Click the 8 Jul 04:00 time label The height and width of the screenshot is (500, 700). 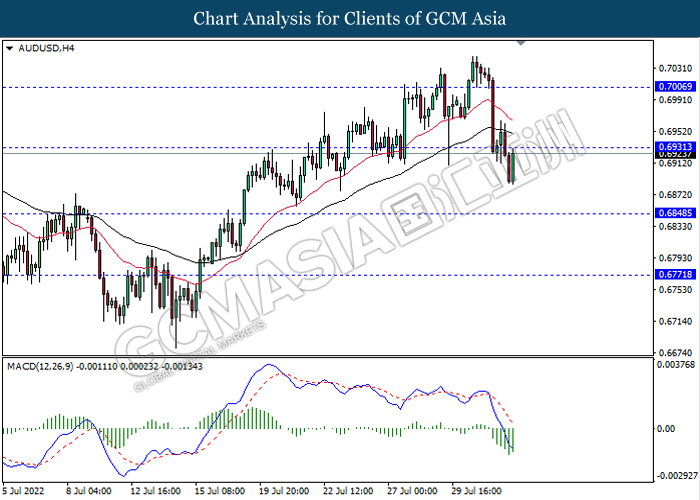89,491
